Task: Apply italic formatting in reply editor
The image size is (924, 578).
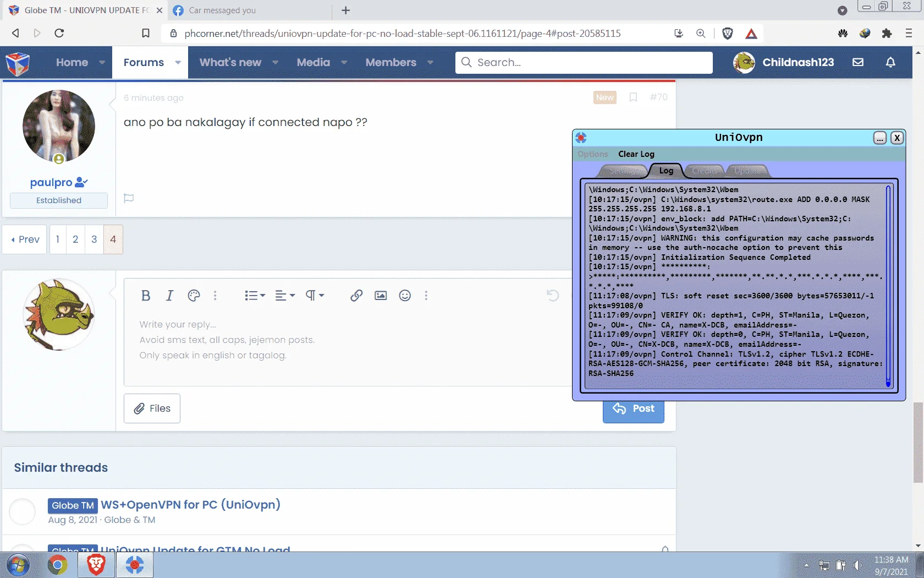Action: click(x=169, y=296)
